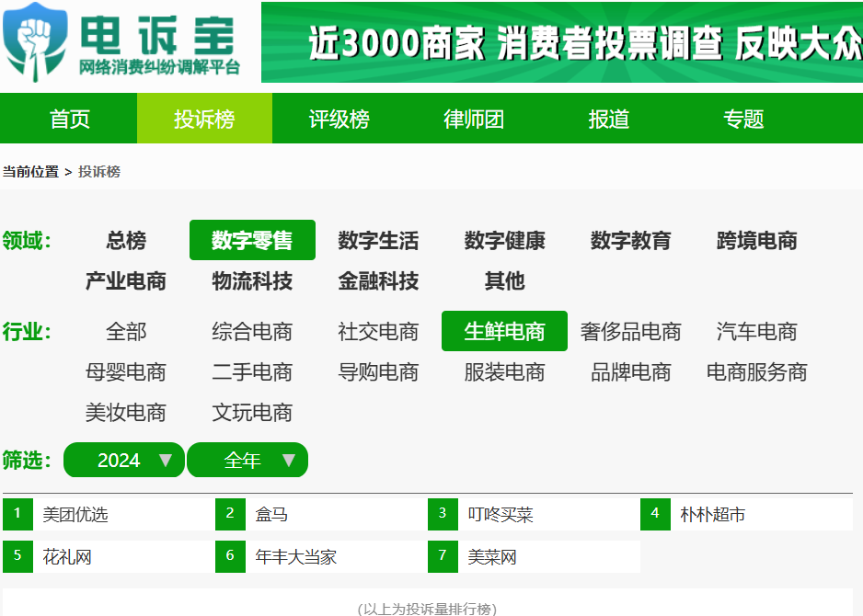Click the 电诉宝 shield fist logo
Viewport: 863px width, 616px height.
(x=35, y=42)
